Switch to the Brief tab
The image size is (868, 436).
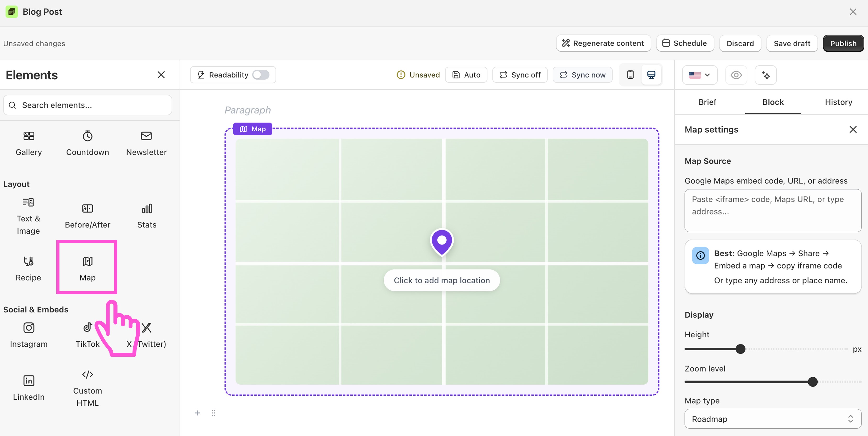(x=707, y=102)
